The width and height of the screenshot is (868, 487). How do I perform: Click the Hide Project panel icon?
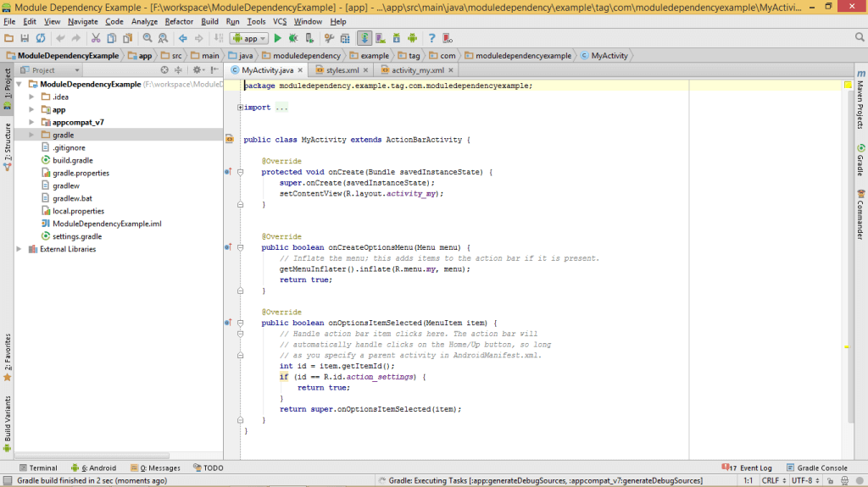pyautogui.click(x=214, y=70)
